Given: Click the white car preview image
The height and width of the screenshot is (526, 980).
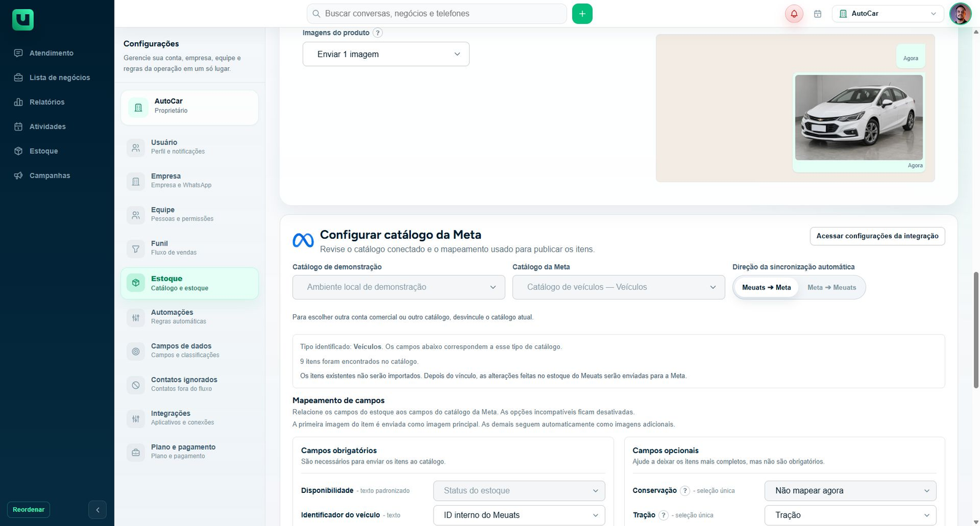Looking at the screenshot, I should point(859,118).
